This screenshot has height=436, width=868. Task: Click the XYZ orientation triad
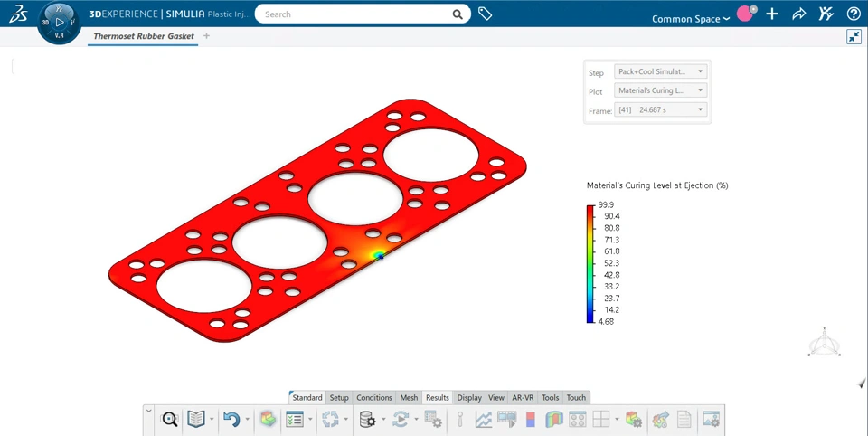(825, 342)
